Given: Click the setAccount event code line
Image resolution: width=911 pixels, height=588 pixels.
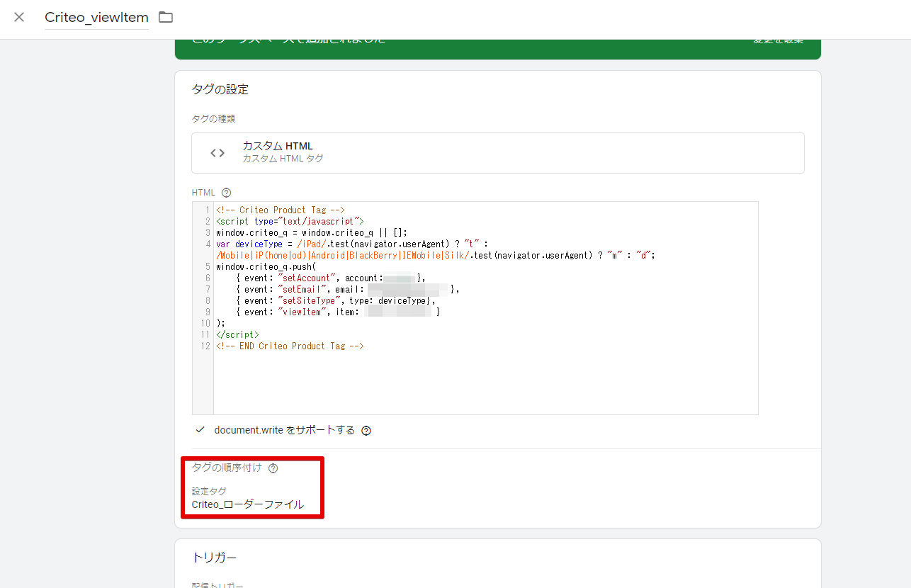Looking at the screenshot, I should (326, 278).
